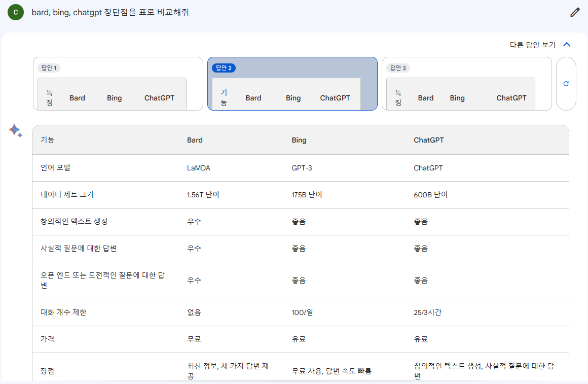Select draft '답안 3' card
Screen dimensions: 588x384
[x=467, y=84]
